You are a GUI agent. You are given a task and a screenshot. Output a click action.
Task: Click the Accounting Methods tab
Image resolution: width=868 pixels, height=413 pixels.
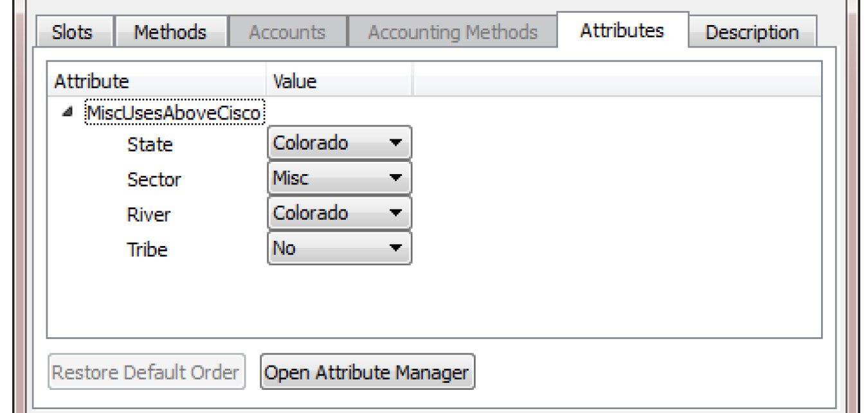point(453,32)
